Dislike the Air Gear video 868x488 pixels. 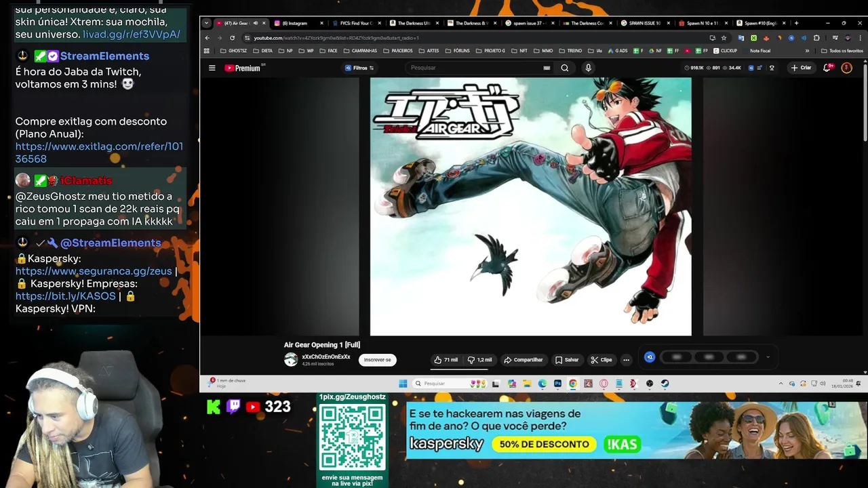tap(480, 360)
